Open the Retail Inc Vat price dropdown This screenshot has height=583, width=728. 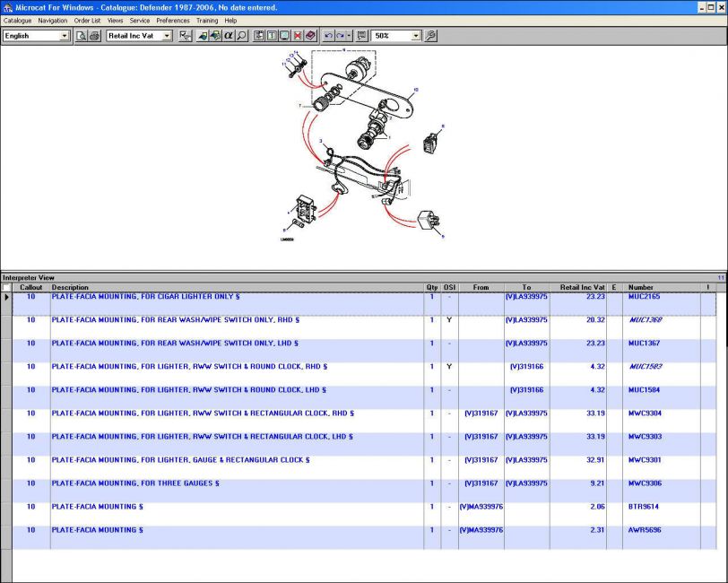(167, 36)
